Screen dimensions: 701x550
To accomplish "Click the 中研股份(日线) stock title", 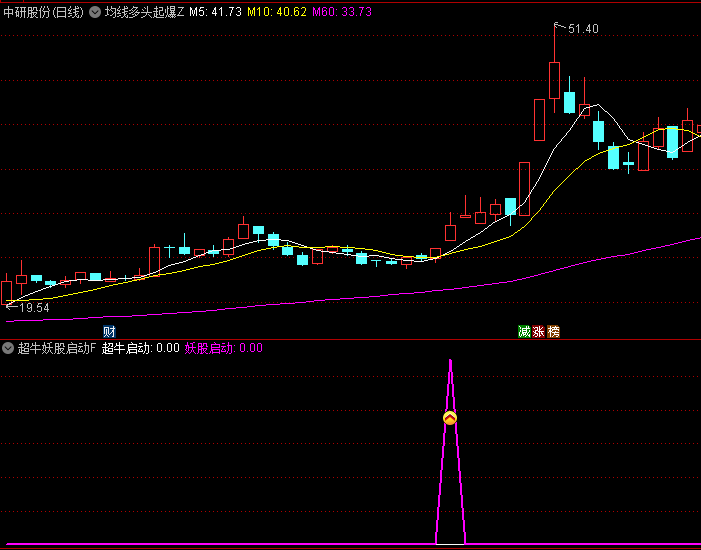I will (x=43, y=12).
